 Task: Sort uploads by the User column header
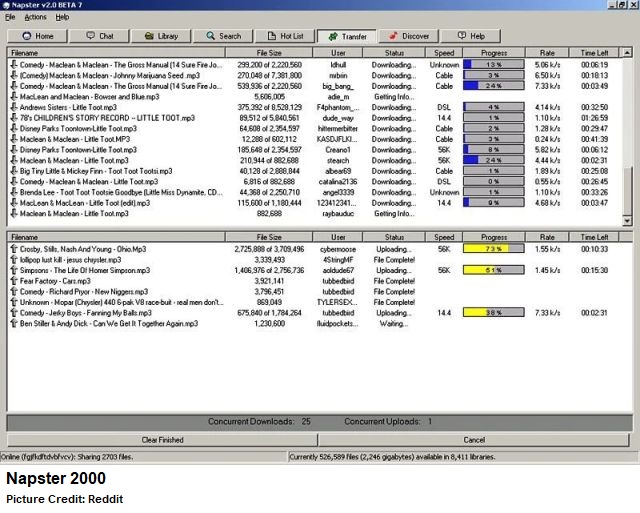tap(338, 237)
